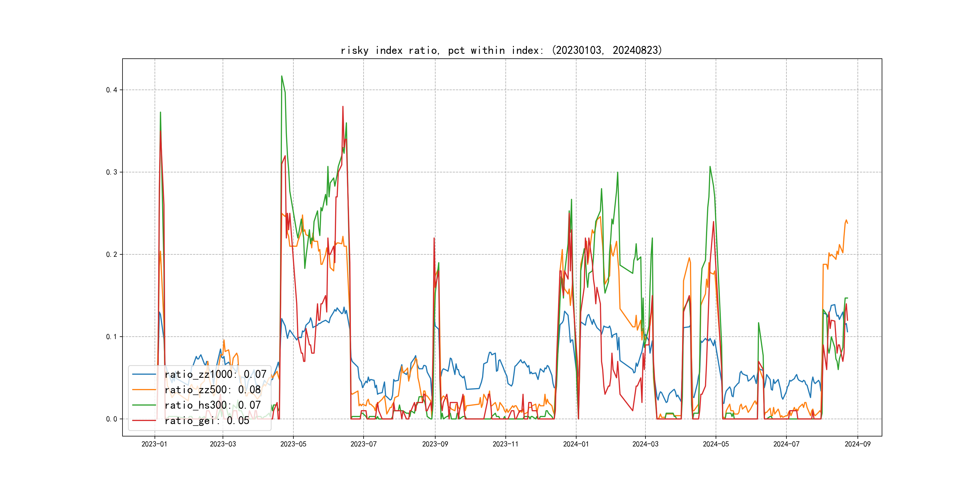Click the 2024-09 x-axis tick label

click(857, 444)
